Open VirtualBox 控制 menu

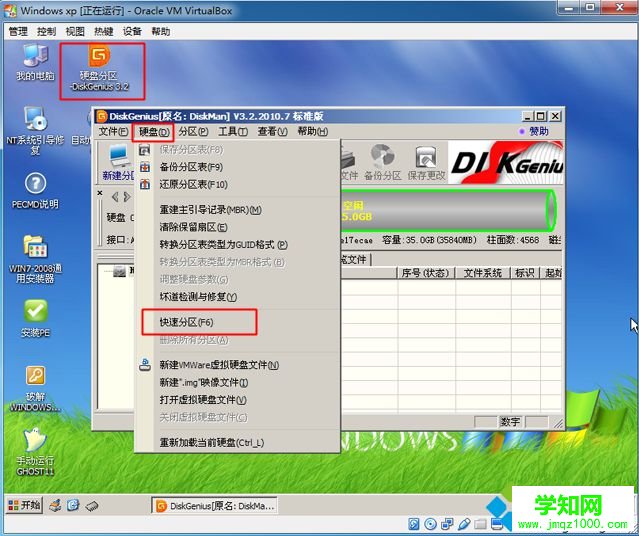pyautogui.click(x=46, y=31)
